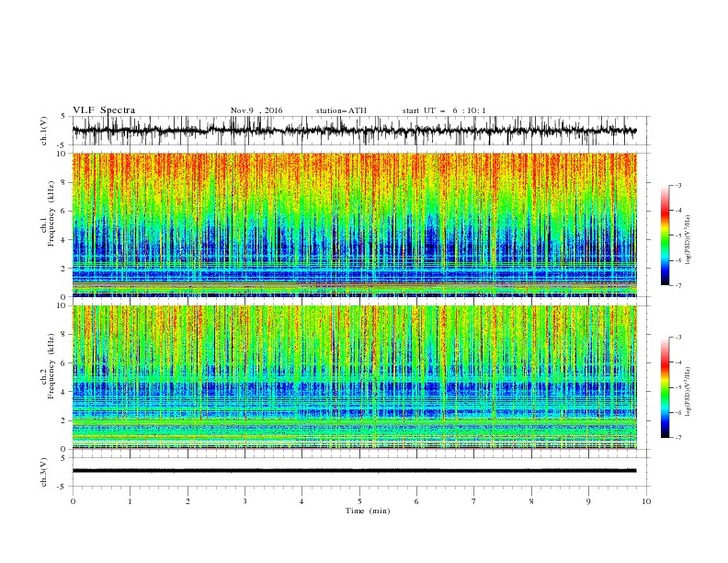Click the ch.1 spectrogram panel
The height and width of the screenshot is (563, 728).
[x=355, y=224]
